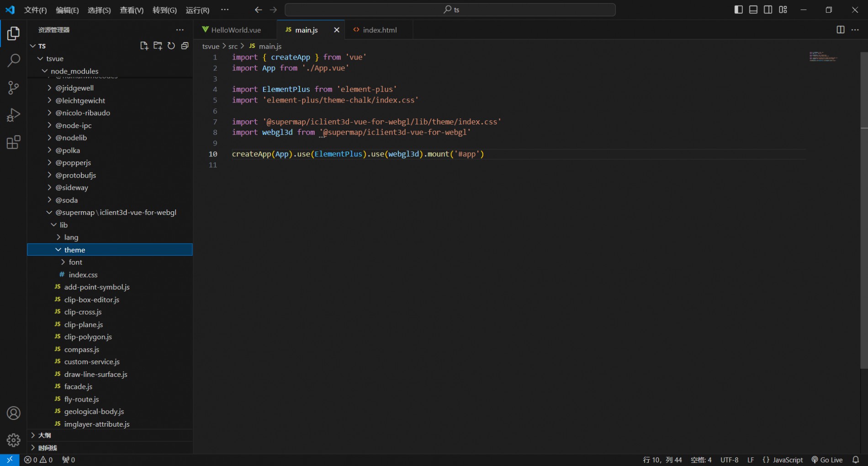
Task: Open the Run menu (运行)
Action: 197,10
